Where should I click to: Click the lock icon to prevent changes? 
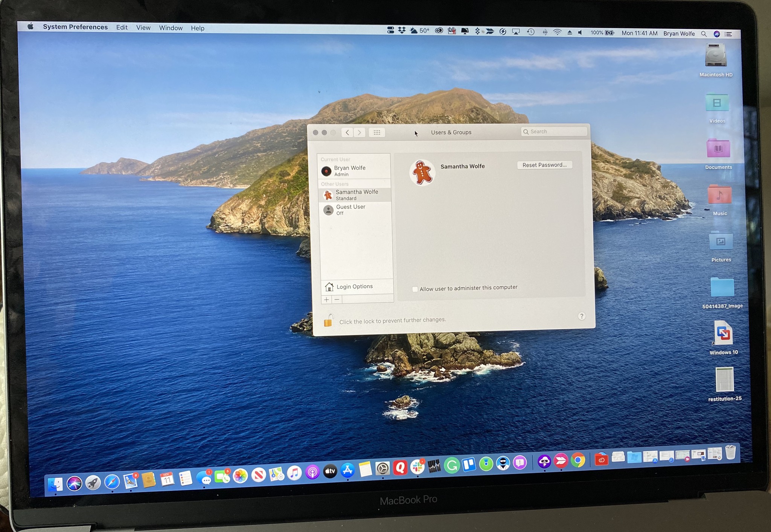pos(328,321)
